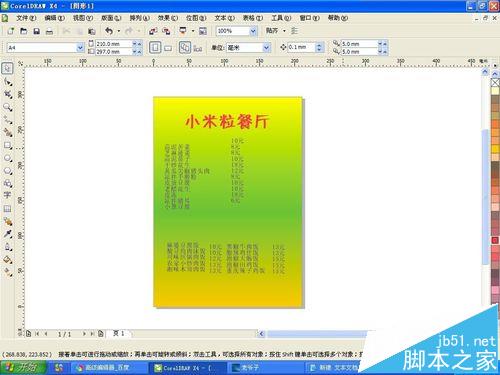Screen dimensions: 500x375
Task: Adjust the 0.1 mm nudge stepper
Action: [319, 48]
